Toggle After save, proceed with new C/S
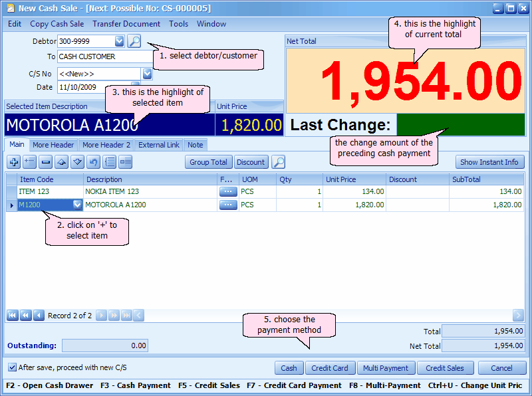 (x=12, y=367)
